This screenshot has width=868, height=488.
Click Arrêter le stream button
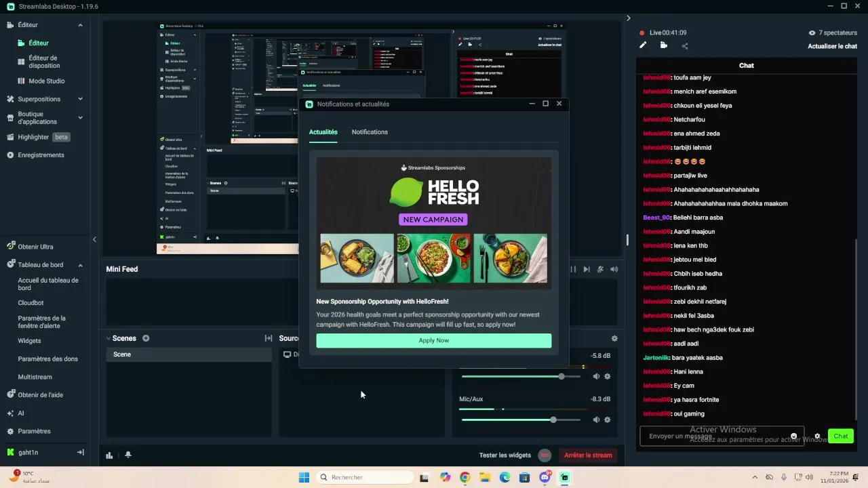(x=588, y=455)
